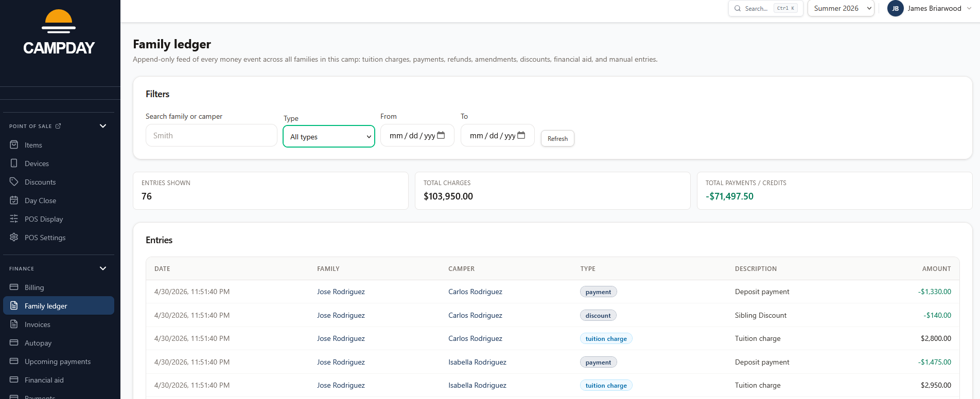Click the To date input

[498, 135]
